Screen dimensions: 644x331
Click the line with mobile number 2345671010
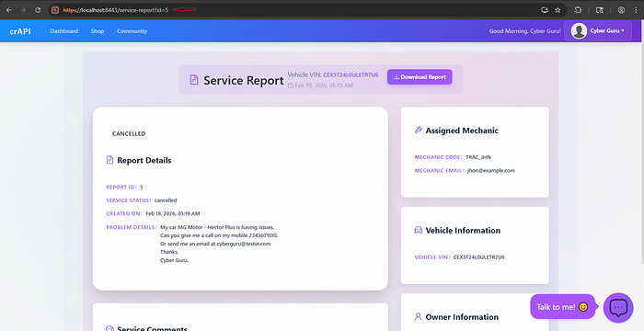219,235
